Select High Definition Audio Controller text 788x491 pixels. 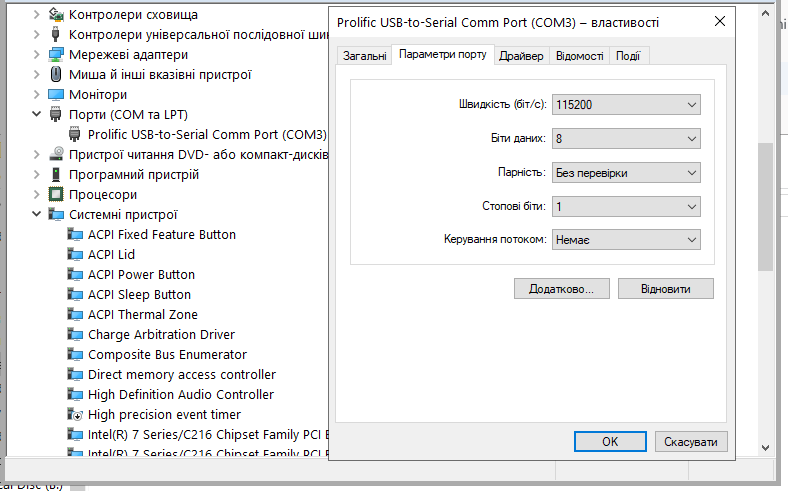click(x=181, y=395)
